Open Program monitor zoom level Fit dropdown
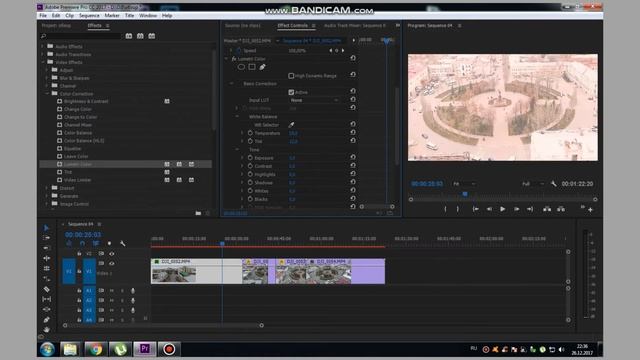Screen dimensions: 640x360 464,184
